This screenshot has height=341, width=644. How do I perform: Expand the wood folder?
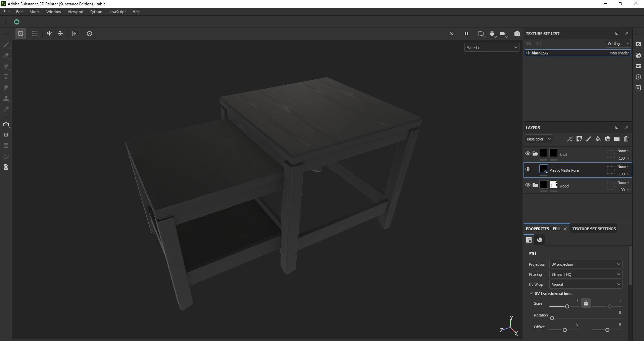tap(535, 185)
